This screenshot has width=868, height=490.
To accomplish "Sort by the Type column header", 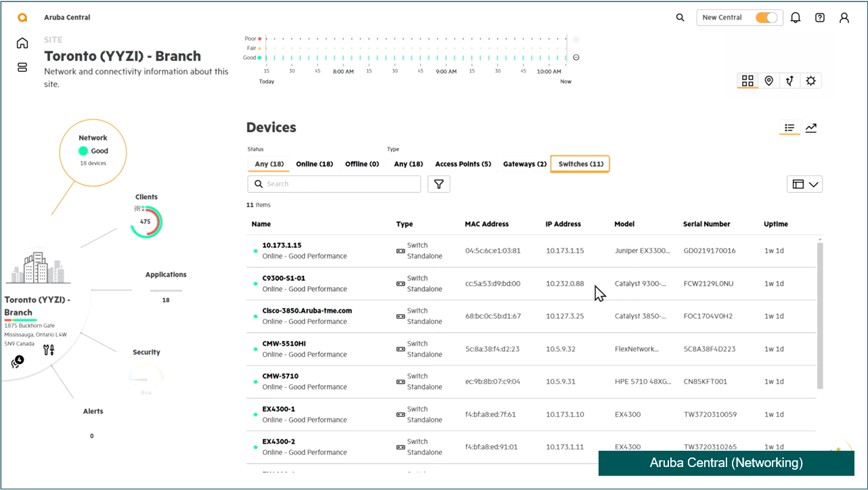I will coord(404,224).
